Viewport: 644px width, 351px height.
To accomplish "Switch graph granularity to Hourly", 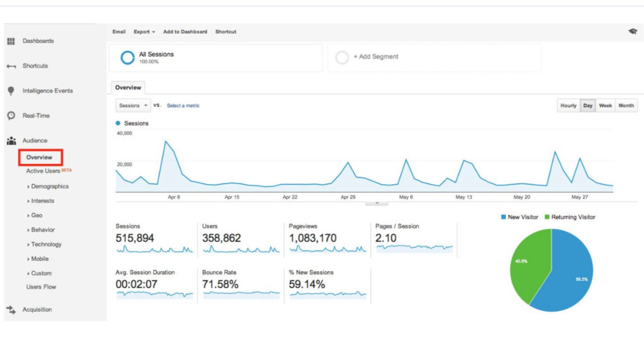I will (x=568, y=106).
